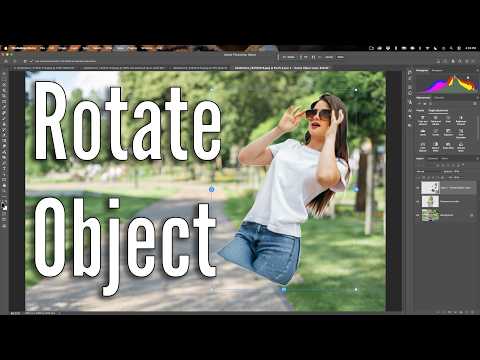Select the middle layer thumbnail
Screen dimensions: 480x360
430,202
